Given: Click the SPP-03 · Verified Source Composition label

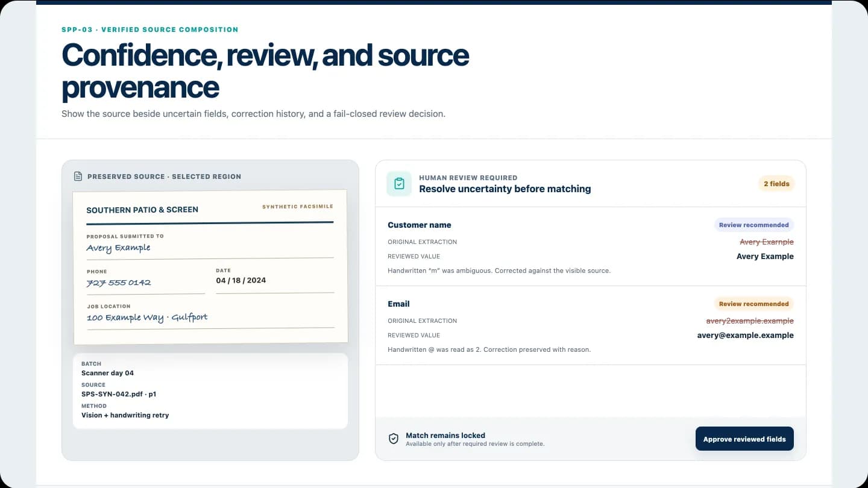Looking at the screenshot, I should coord(150,30).
